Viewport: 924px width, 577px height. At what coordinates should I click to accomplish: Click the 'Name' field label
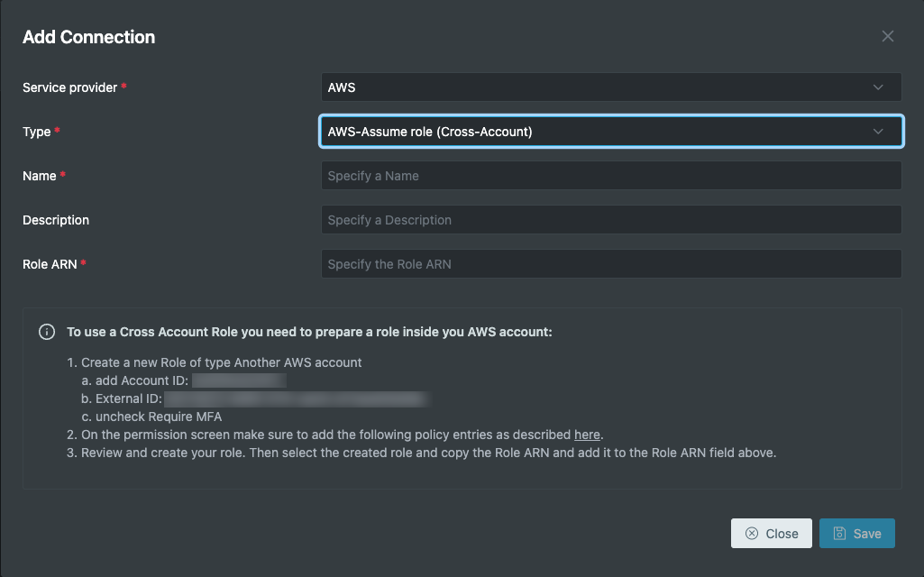click(40, 176)
